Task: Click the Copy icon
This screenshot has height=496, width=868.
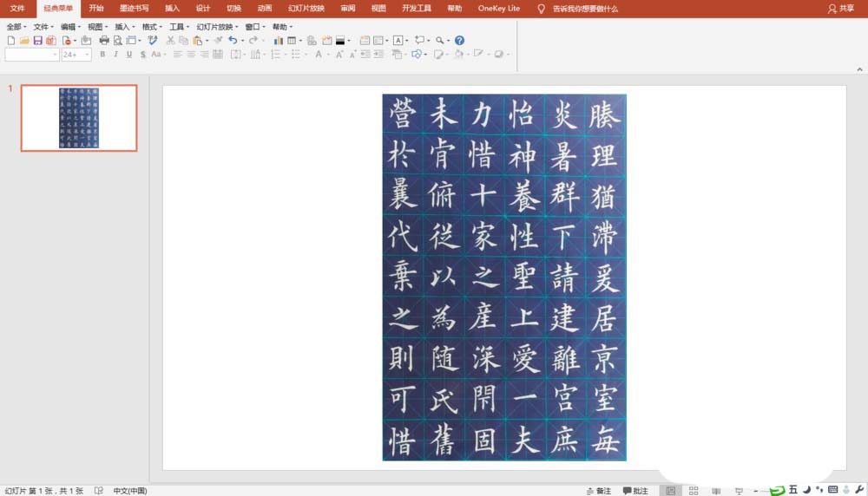Action: point(183,41)
